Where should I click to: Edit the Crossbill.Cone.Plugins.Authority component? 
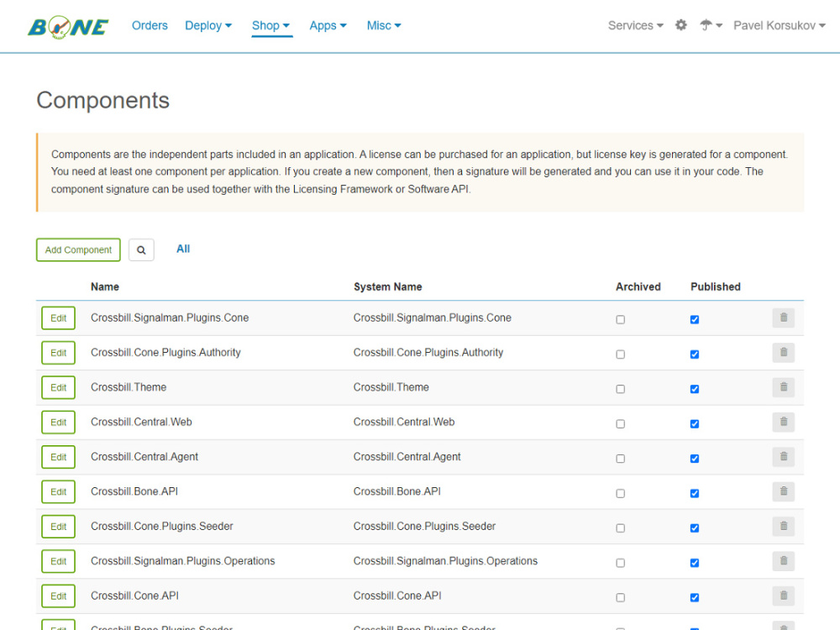59,353
